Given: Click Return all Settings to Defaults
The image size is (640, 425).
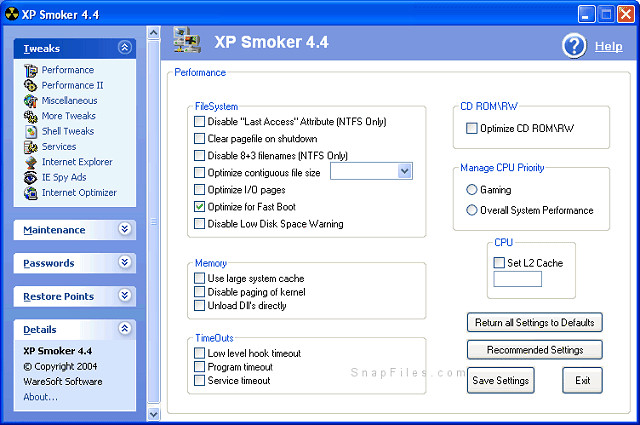Looking at the screenshot, I should pyautogui.click(x=535, y=323).
